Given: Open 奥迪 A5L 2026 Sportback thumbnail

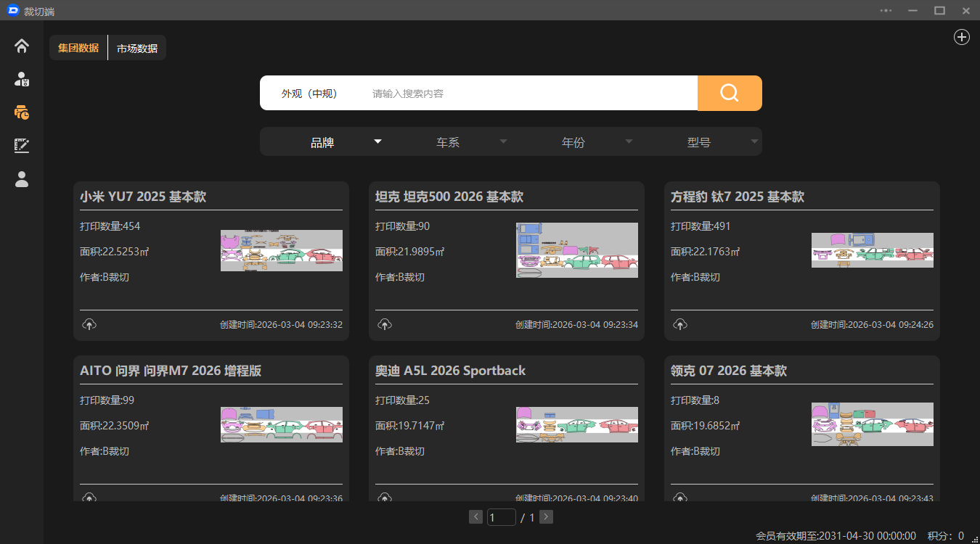Looking at the screenshot, I should tap(577, 424).
